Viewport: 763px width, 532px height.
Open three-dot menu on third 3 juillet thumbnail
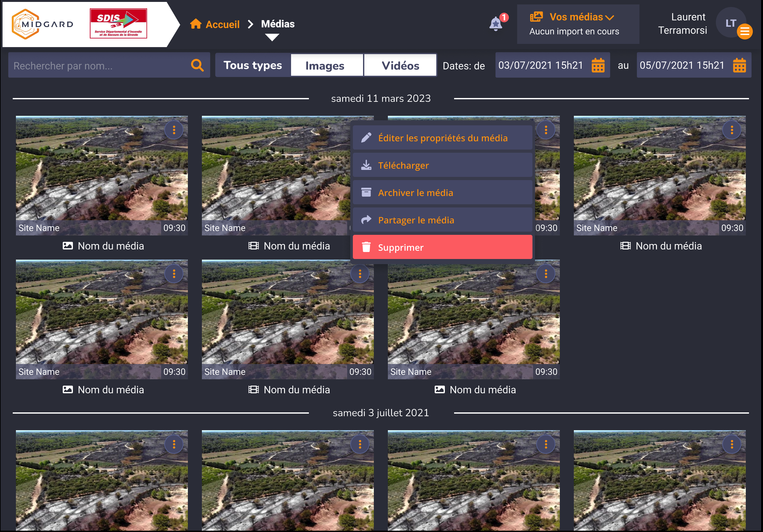pyautogui.click(x=546, y=444)
